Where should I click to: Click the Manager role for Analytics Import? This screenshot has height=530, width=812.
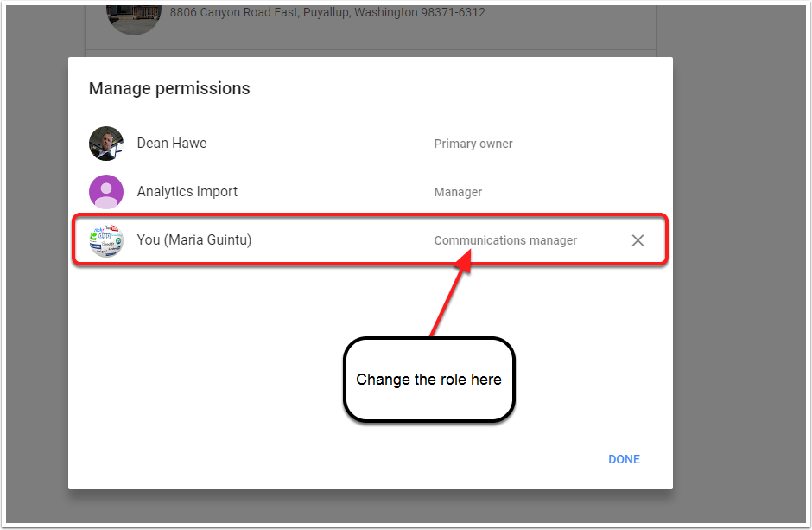click(458, 192)
